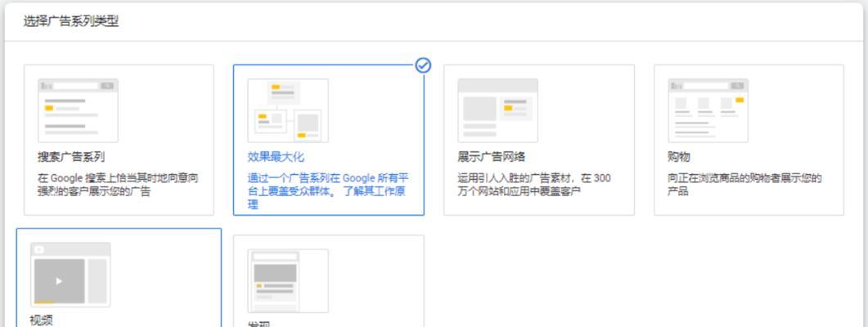Click the blue selected checkmark icon
This screenshot has height=327, width=868.
423,66
